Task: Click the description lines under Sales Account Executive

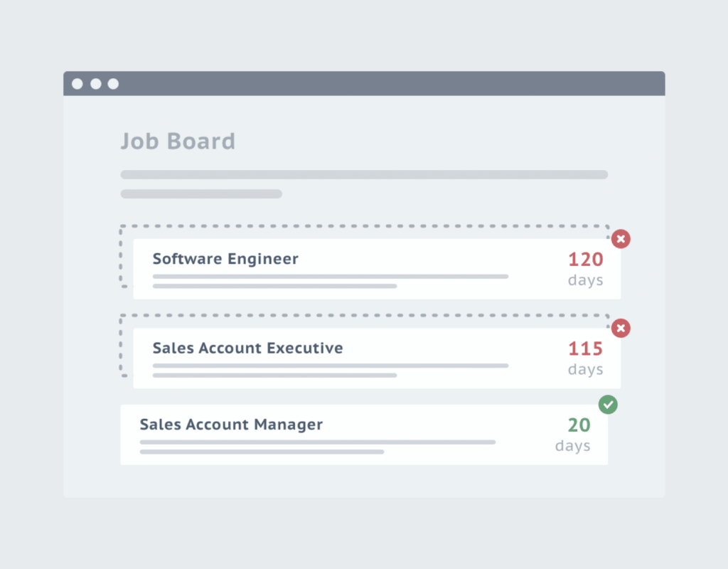Action: click(331, 371)
